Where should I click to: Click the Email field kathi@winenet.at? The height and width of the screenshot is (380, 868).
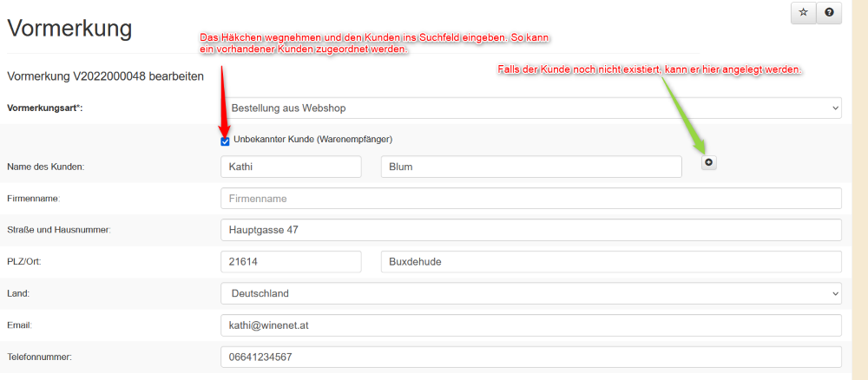coord(531,325)
